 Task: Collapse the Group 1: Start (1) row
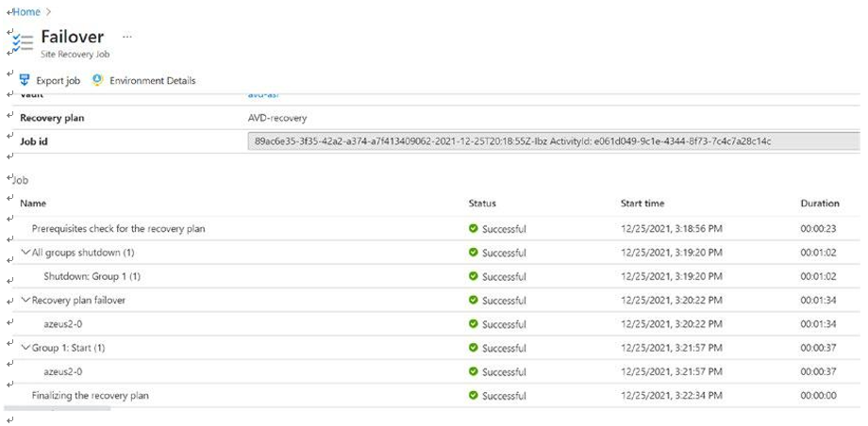[25, 348]
